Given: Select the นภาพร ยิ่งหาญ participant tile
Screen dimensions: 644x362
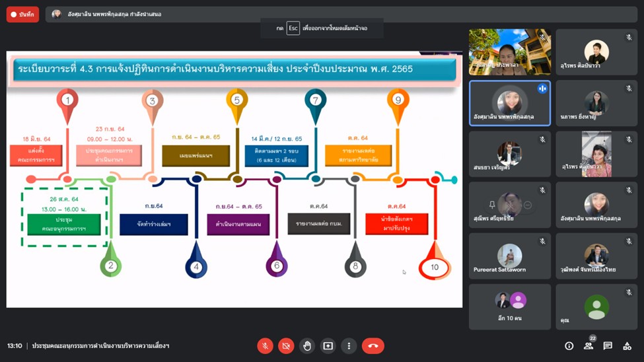Looking at the screenshot, I should click(x=596, y=103).
